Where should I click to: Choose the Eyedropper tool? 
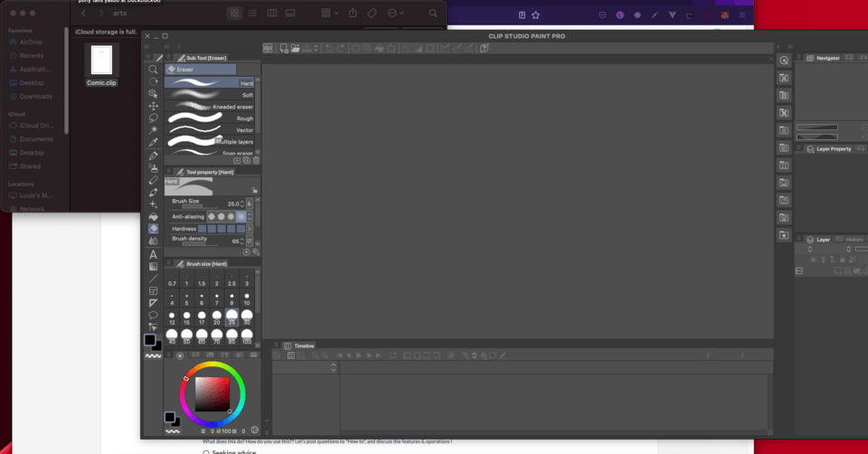154,143
